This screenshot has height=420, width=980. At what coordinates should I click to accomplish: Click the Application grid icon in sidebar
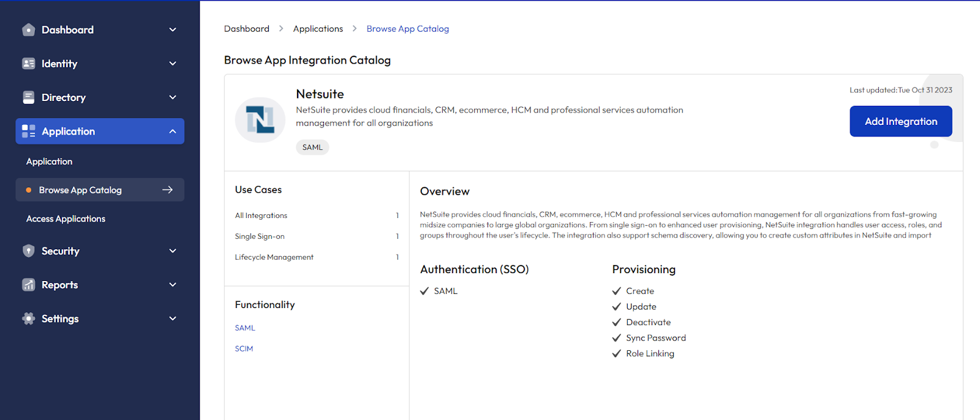coord(28,131)
